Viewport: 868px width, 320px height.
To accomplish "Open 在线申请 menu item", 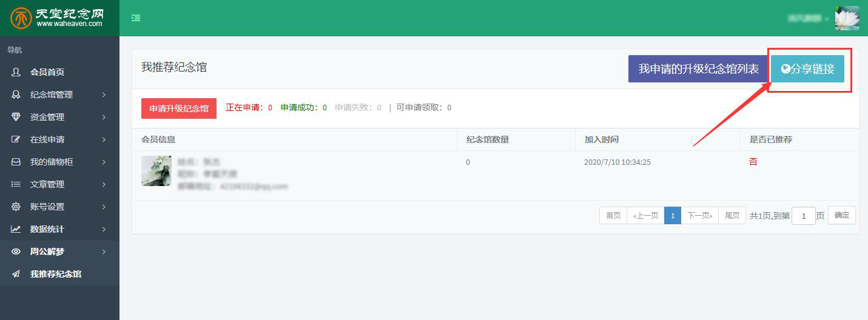I will pyautogui.click(x=59, y=139).
